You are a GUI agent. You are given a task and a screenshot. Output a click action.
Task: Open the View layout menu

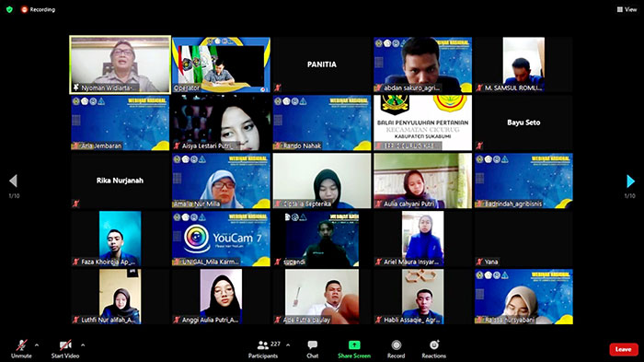tap(627, 9)
